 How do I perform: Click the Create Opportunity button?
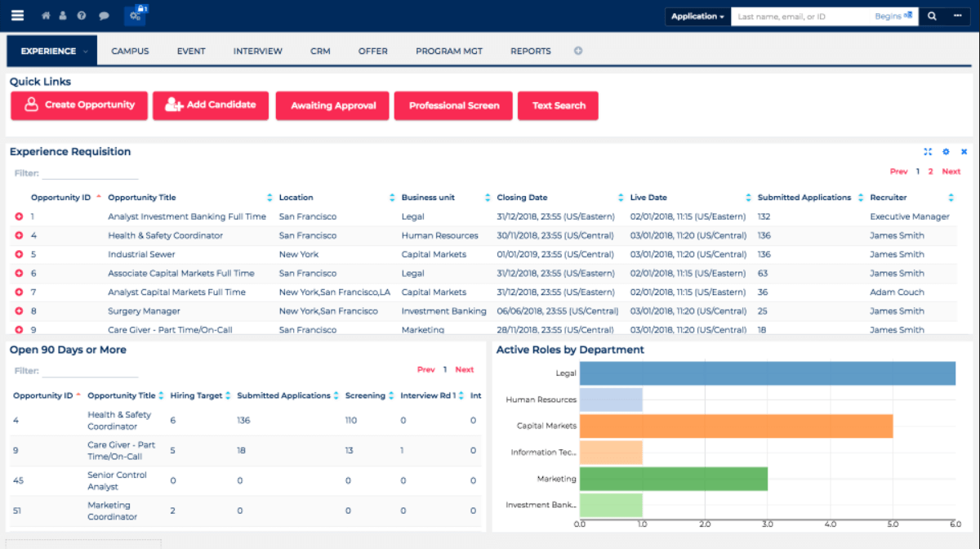(78, 105)
